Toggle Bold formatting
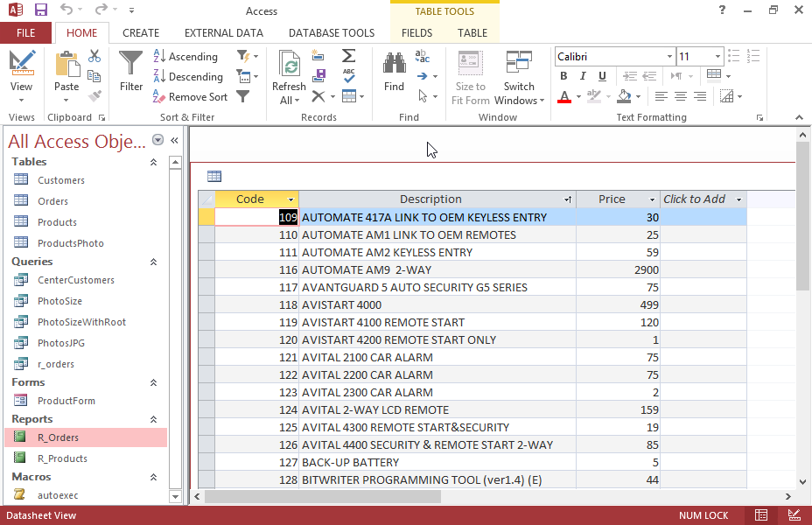Image resolution: width=812 pixels, height=525 pixels. click(563, 76)
